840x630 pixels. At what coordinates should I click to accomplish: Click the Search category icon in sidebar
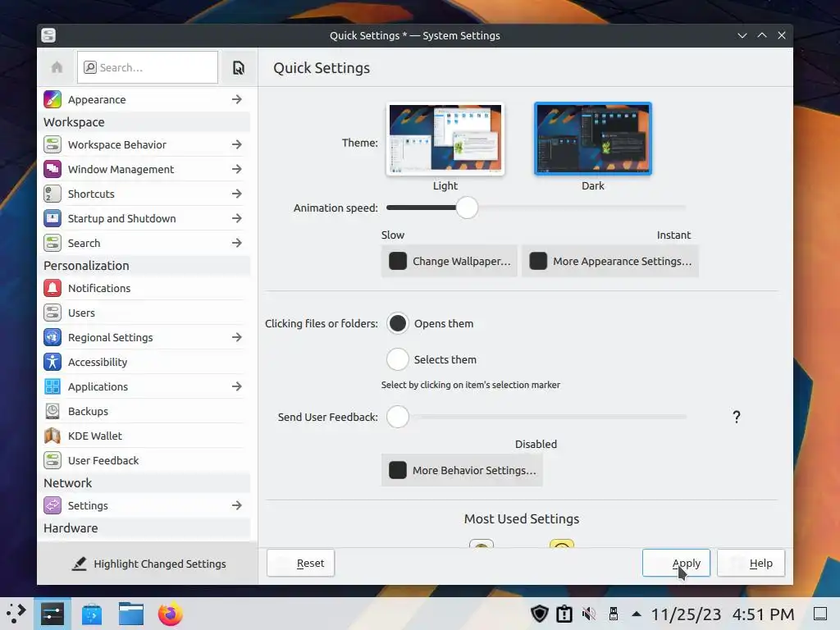[x=52, y=243]
